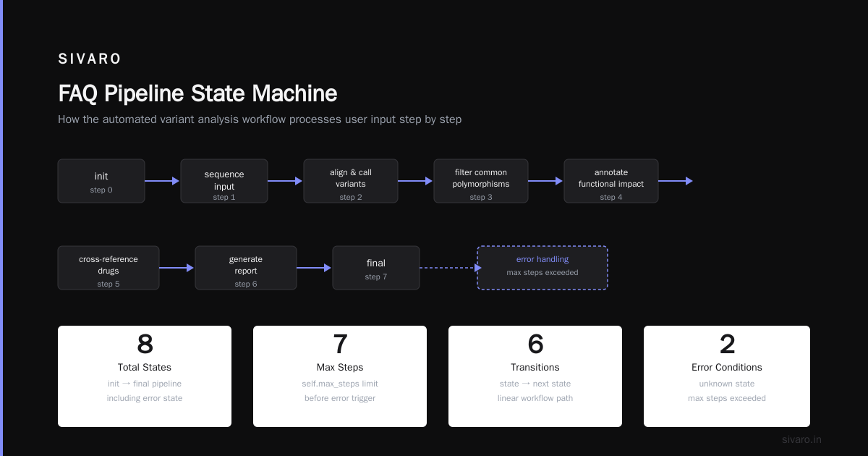868x456 pixels.
Task: Select annotate functional impact step 4
Action: click(611, 181)
